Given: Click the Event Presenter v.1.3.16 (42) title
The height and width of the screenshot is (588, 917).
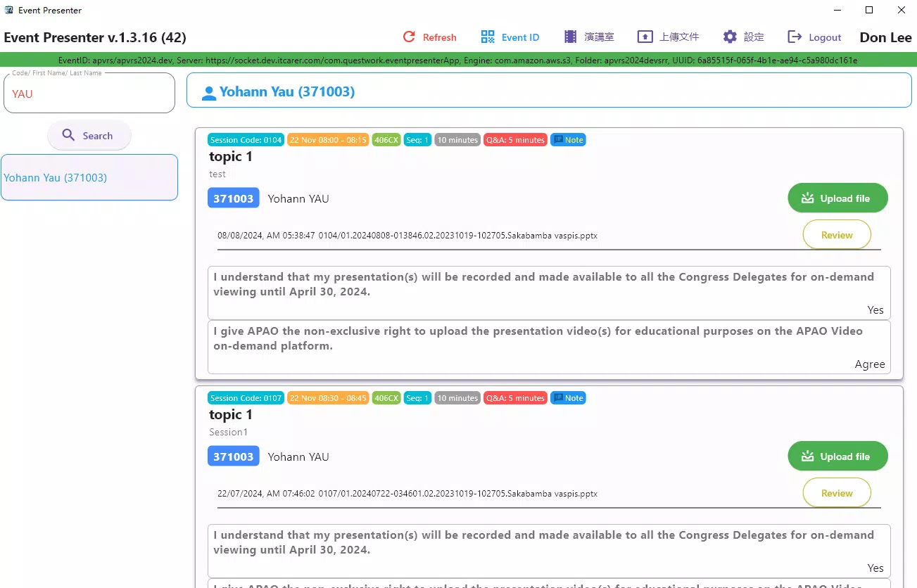Looking at the screenshot, I should point(95,37).
